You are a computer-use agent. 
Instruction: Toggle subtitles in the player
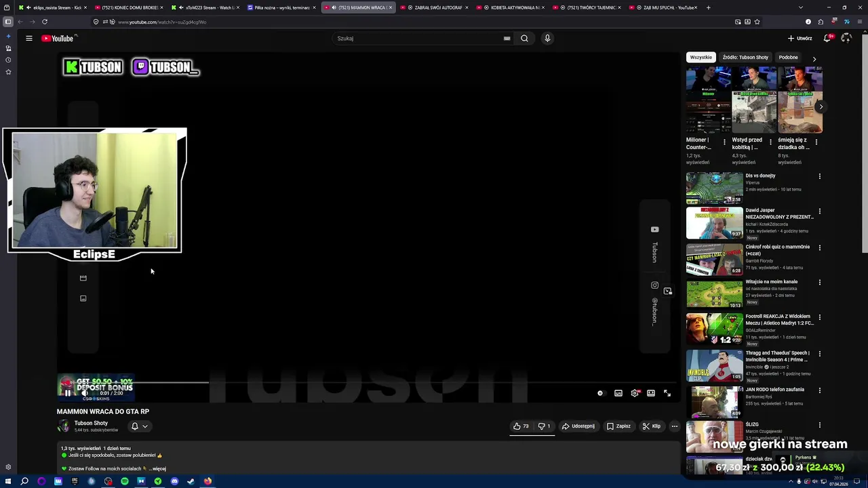coord(618,393)
